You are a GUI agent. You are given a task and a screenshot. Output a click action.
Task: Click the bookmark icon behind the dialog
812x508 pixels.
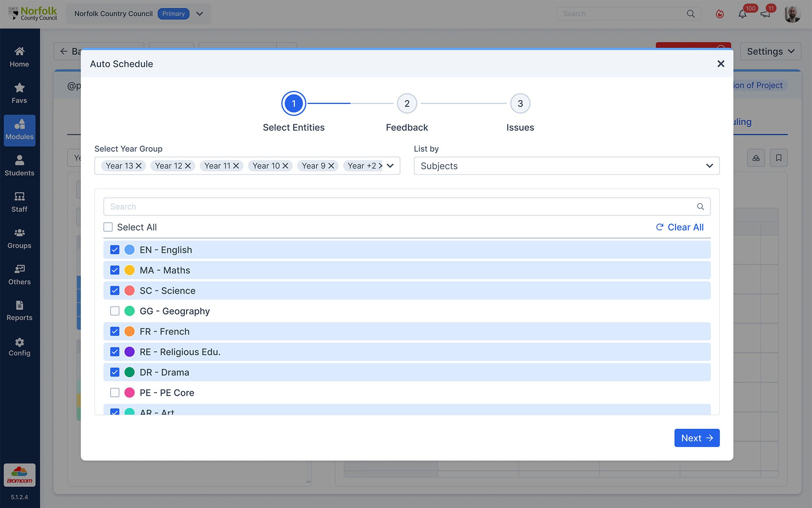pyautogui.click(x=779, y=158)
